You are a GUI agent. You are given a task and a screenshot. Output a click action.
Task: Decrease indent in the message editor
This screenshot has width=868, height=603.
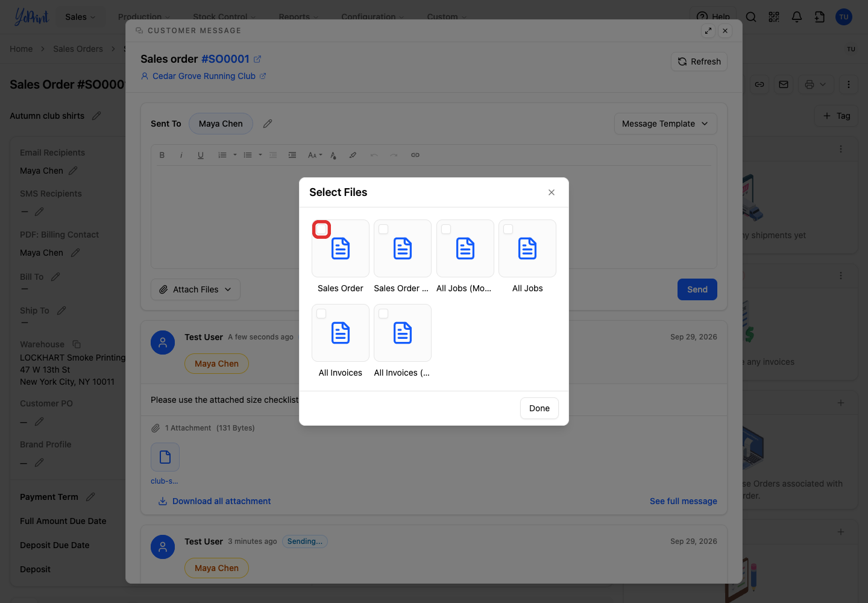pyautogui.click(x=273, y=155)
